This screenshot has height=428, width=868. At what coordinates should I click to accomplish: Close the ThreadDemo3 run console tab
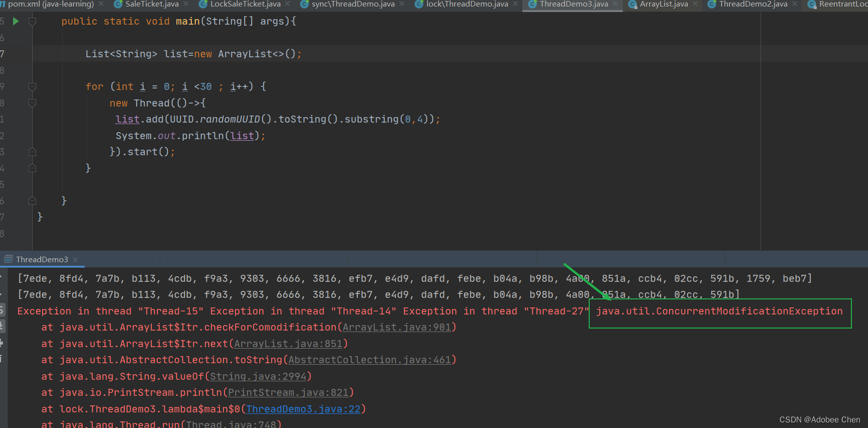click(x=75, y=260)
